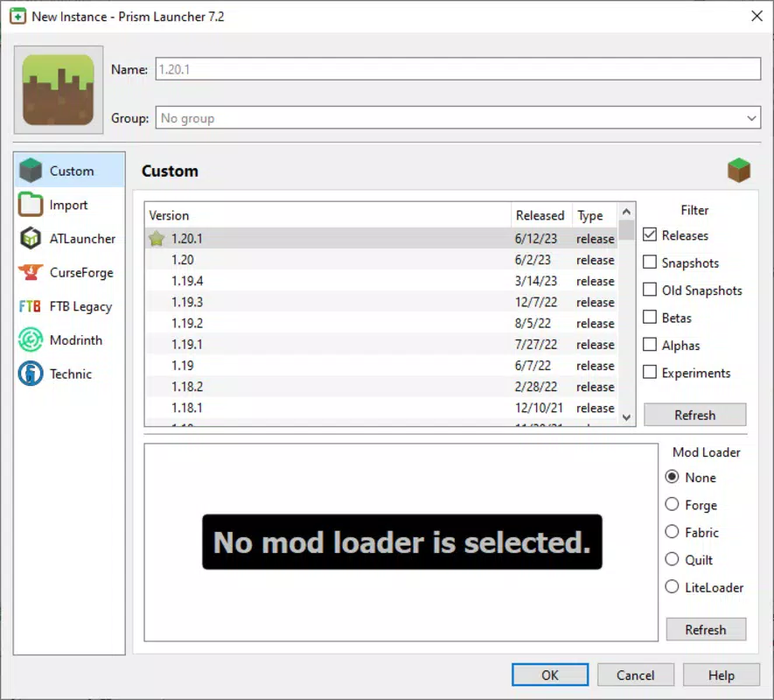774x700 pixels.
Task: Click the 3/14/23 release date cell
Action: tap(535, 281)
